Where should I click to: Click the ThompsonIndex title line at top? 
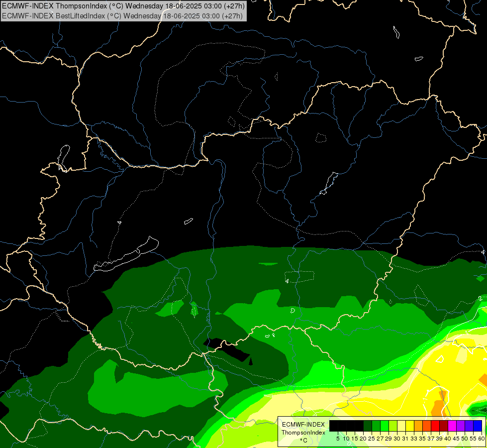123,6
